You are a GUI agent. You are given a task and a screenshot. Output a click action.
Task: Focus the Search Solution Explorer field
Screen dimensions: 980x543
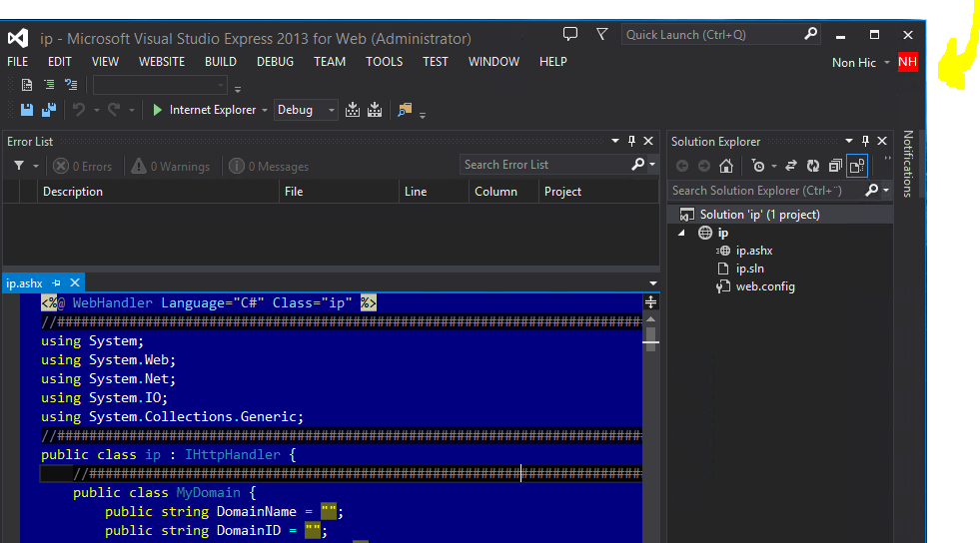pyautogui.click(x=765, y=191)
